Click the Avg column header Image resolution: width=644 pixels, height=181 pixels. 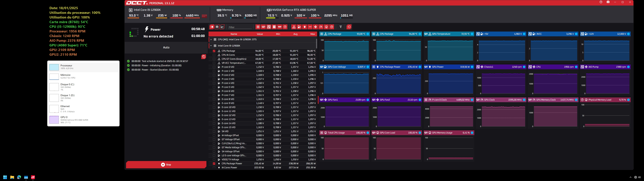pyautogui.click(x=295, y=34)
